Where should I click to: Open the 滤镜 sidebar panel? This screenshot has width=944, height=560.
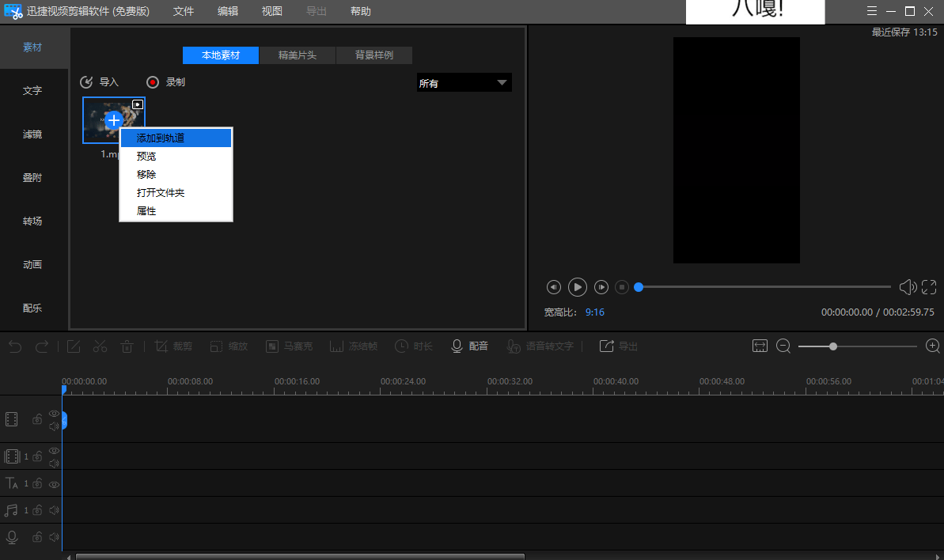(x=32, y=134)
